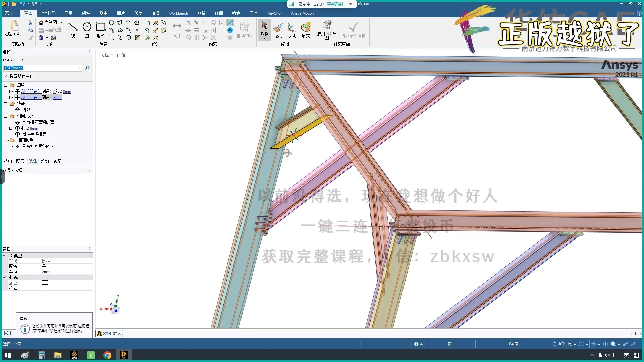Select 具有相同颜色的面 in the tree
The width and height of the screenshot is (644, 362).
click(38, 146)
